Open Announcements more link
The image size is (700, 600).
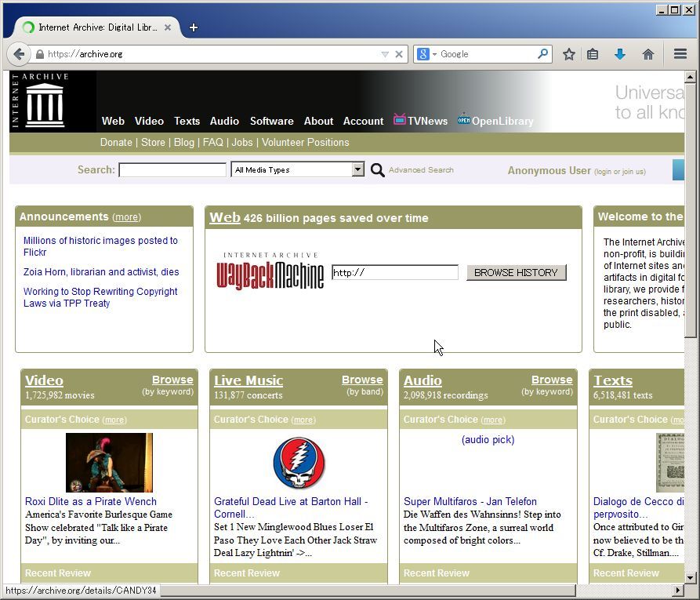pos(127,217)
